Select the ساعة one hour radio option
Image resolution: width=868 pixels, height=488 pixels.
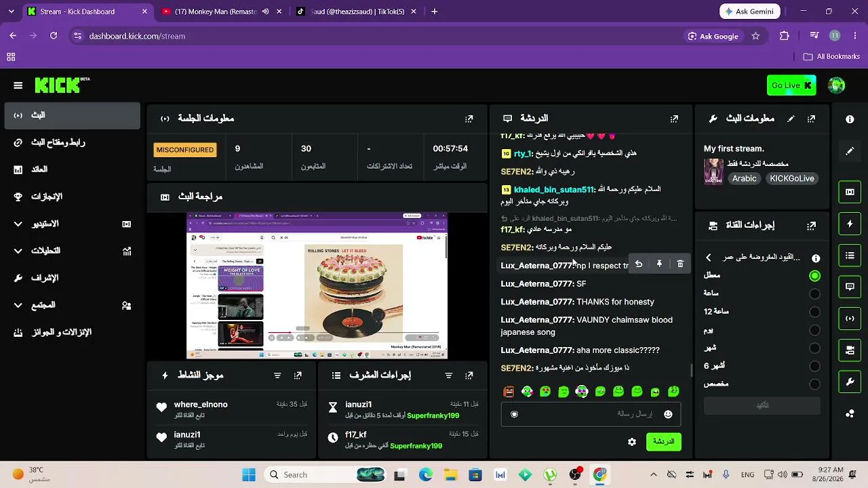[814, 294]
